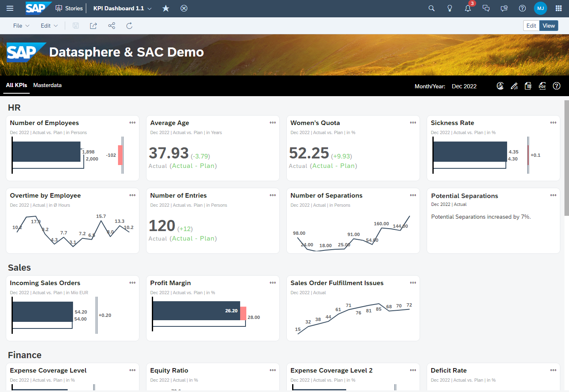569x392 pixels.
Task: Mark story as favorite with star icon
Action: pyautogui.click(x=166, y=8)
